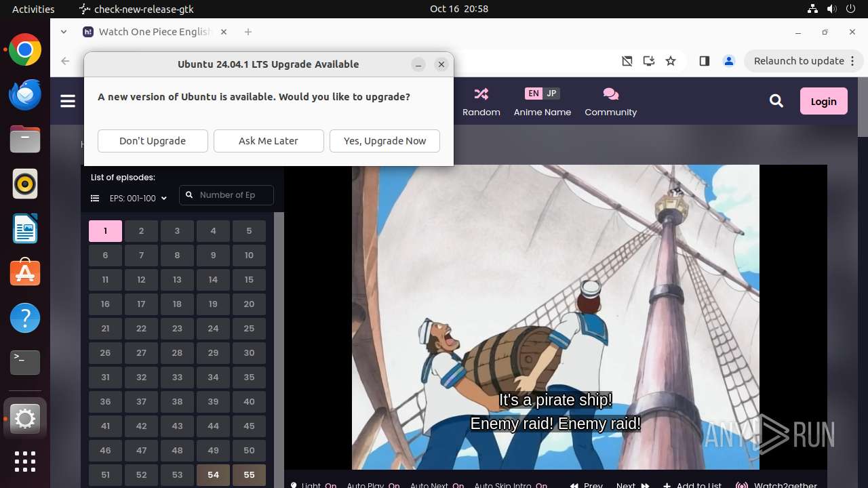Toggle Auto Next setting
This screenshot has height=488, width=868.
coord(437,485)
